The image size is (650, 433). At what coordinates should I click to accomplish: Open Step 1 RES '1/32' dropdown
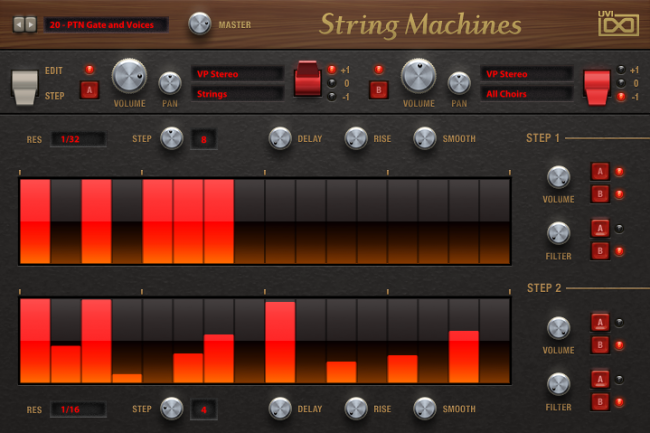[x=78, y=139]
